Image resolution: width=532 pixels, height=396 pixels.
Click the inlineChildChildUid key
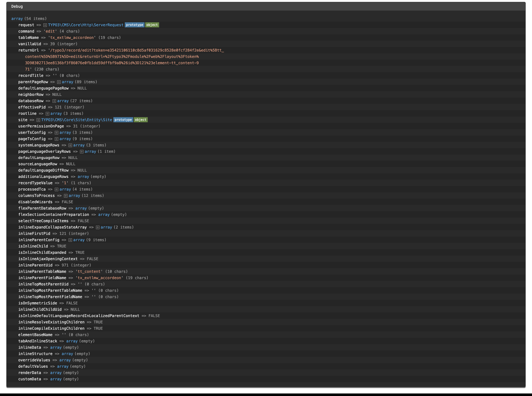40,309
